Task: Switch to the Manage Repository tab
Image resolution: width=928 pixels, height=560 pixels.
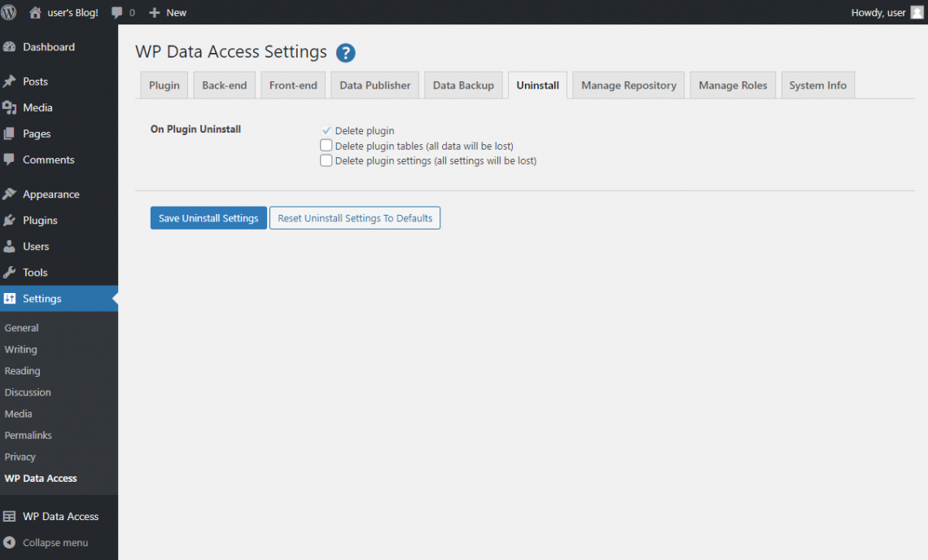Action: pyautogui.click(x=628, y=85)
